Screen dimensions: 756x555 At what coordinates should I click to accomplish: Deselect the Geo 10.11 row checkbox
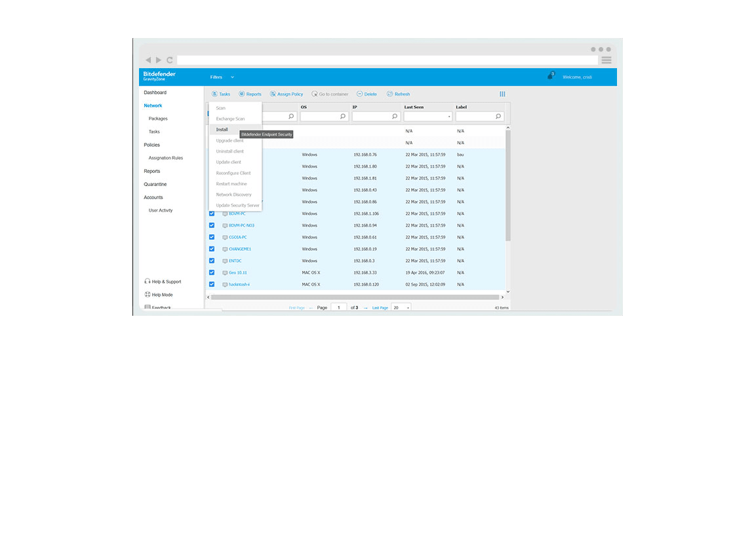click(x=212, y=273)
